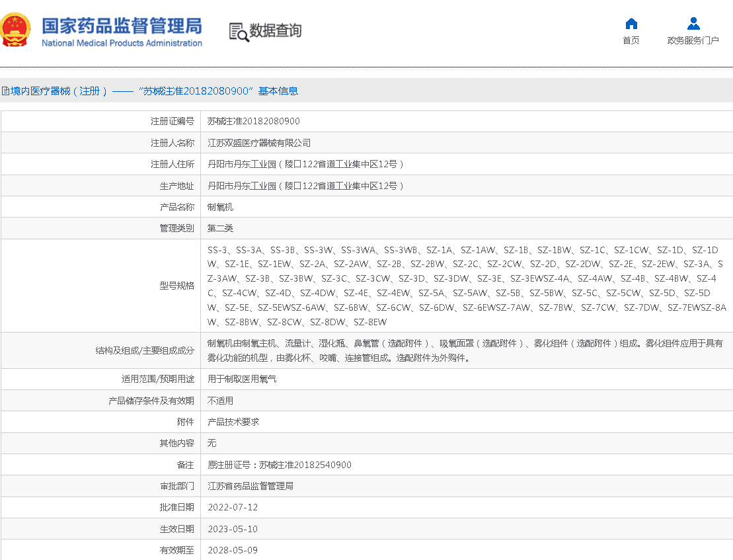Click the approval department 江苏省药品监督管理局
The width and height of the screenshot is (733, 560).
[251, 486]
